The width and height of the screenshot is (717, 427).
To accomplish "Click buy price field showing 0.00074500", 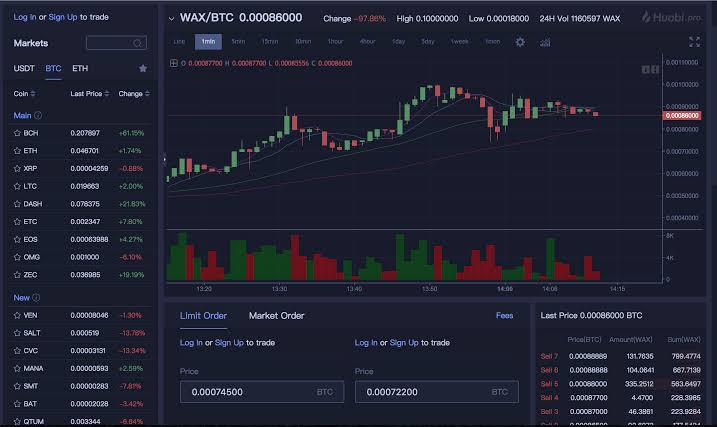I will click(262, 392).
